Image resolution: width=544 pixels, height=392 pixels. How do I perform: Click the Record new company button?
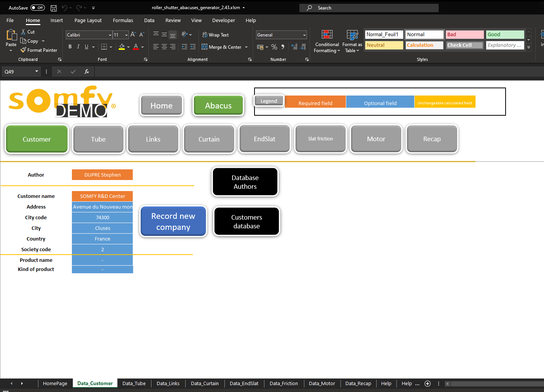173,221
